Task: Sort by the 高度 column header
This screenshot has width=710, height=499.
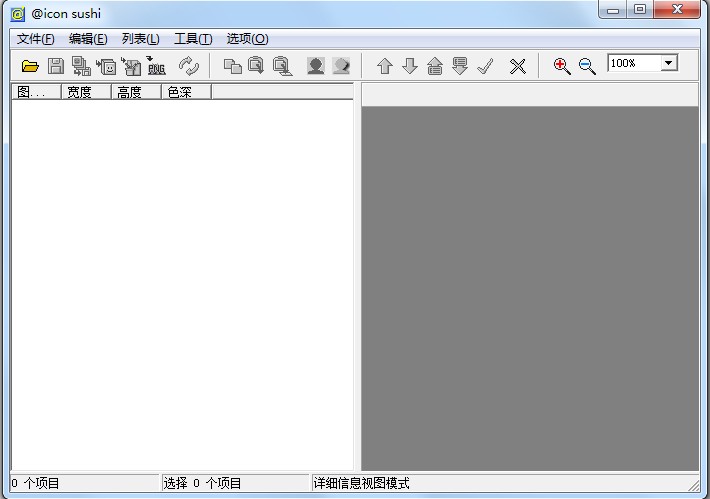Action: (136, 92)
